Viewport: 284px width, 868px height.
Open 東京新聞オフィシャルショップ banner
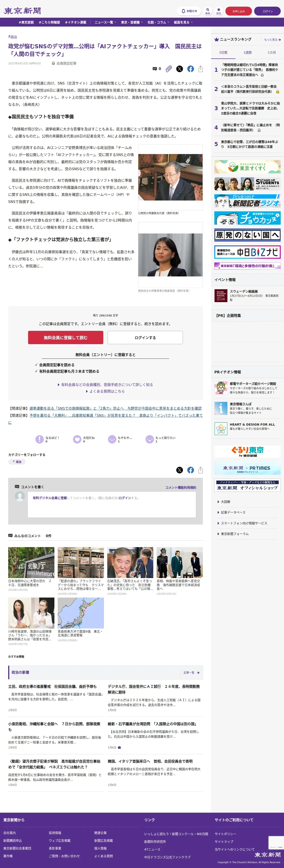point(247,485)
